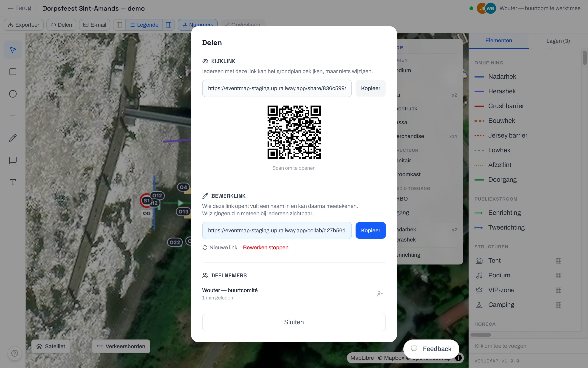Toggle the left sidebar panel

point(119,25)
